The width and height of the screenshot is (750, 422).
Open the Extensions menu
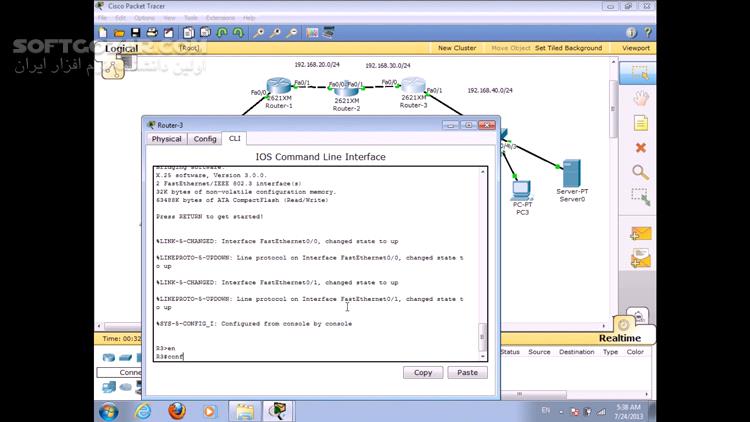point(221,18)
